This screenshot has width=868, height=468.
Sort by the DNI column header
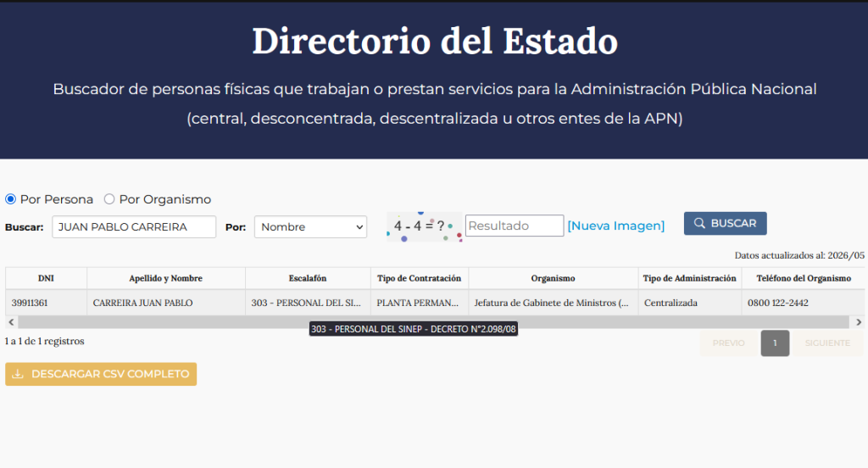pos(46,278)
